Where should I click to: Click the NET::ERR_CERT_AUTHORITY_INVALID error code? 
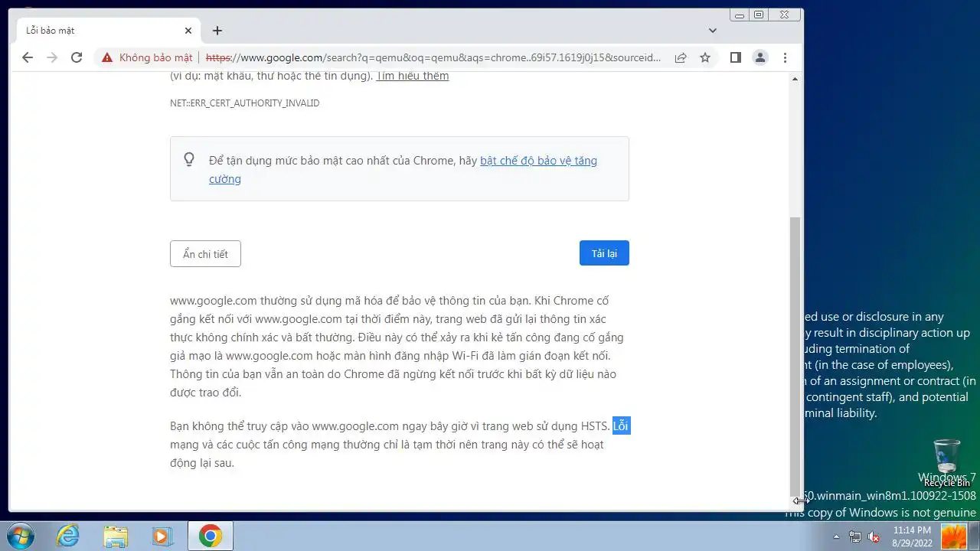click(x=245, y=103)
